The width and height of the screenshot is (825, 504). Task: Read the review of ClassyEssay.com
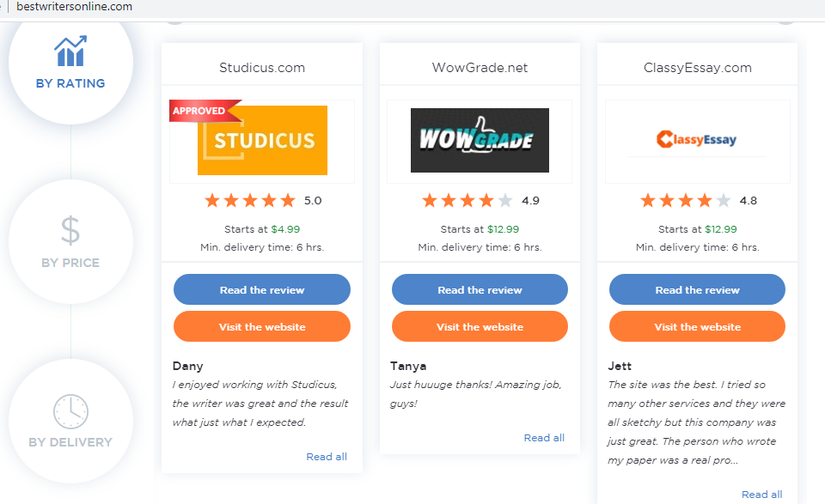[697, 290]
